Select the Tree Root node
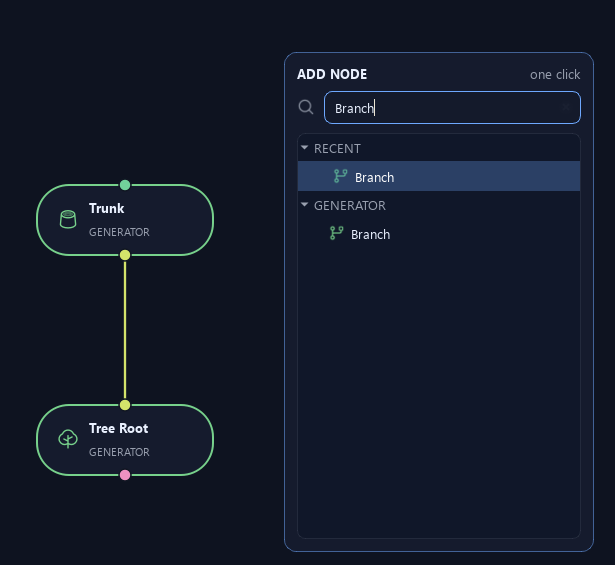615x565 pixels. coord(125,440)
